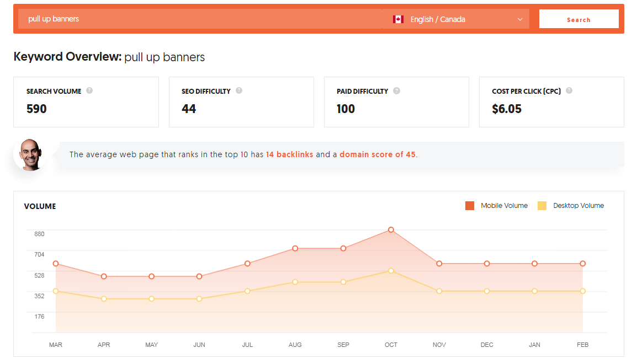Screen dimensions: 637x364
Task: Select the FEB mobile volume point
Action: 582,264
